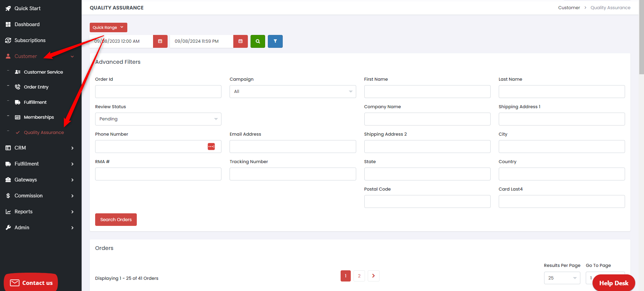
Task: Go to page 2 of orders
Action: tap(359, 276)
